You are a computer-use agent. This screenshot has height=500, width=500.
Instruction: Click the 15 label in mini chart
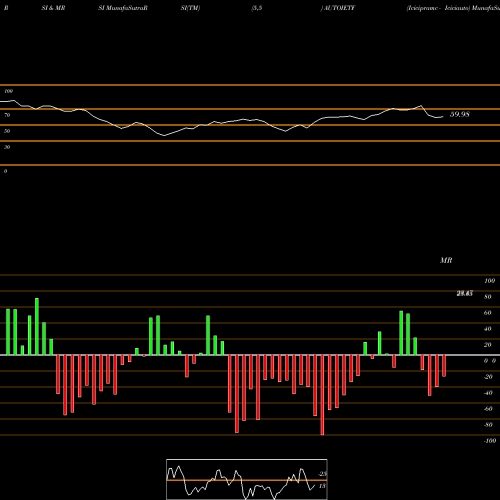pos(322,486)
